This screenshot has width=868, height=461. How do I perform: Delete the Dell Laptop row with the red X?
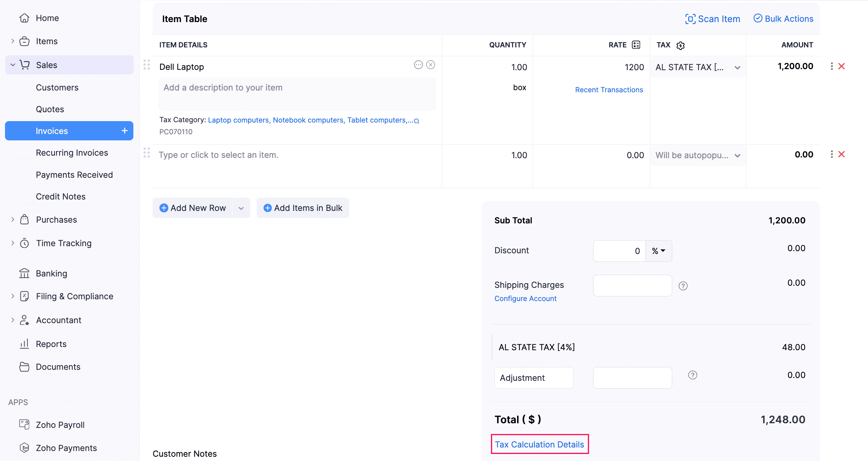tap(842, 66)
